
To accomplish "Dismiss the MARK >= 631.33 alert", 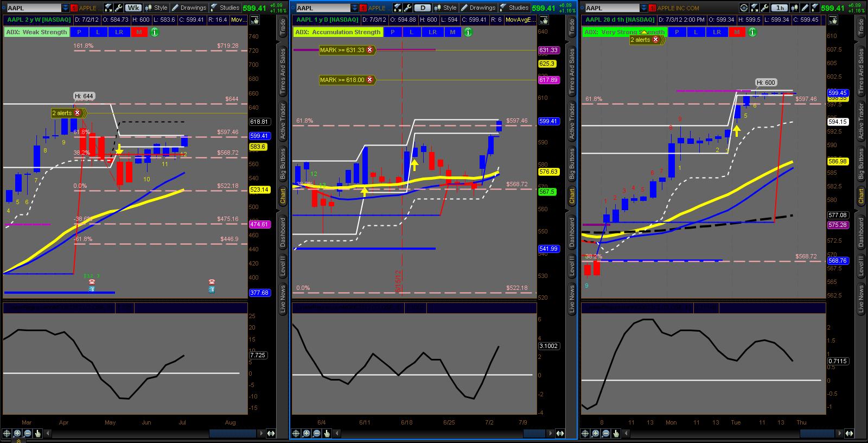I will click(370, 50).
